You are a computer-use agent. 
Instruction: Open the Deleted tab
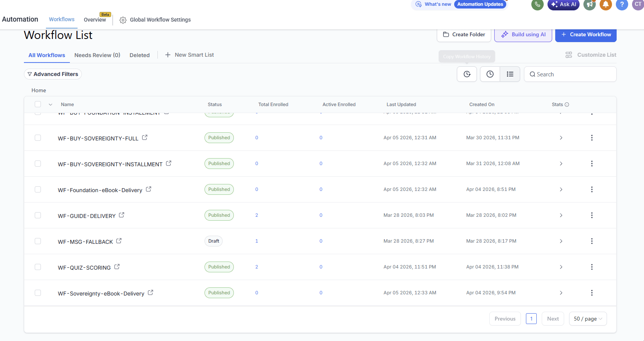[140, 55]
